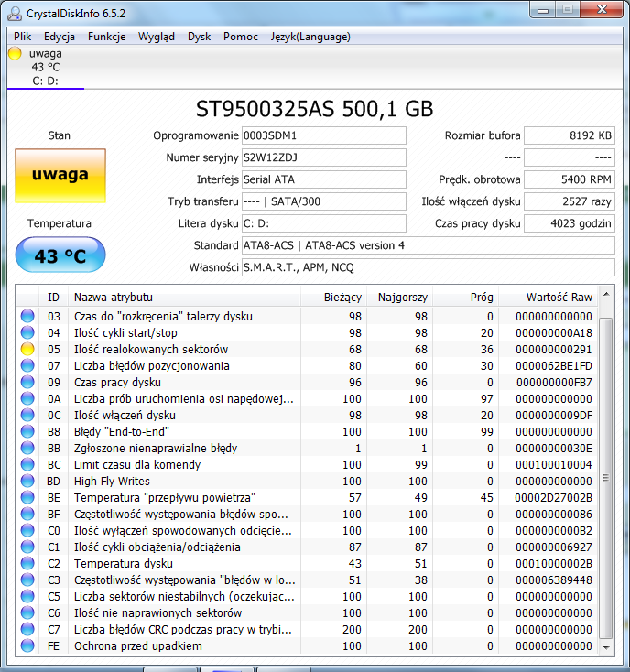630x672 pixels.
Task: Select the C: D: disk tab at top
Action: click(x=46, y=67)
